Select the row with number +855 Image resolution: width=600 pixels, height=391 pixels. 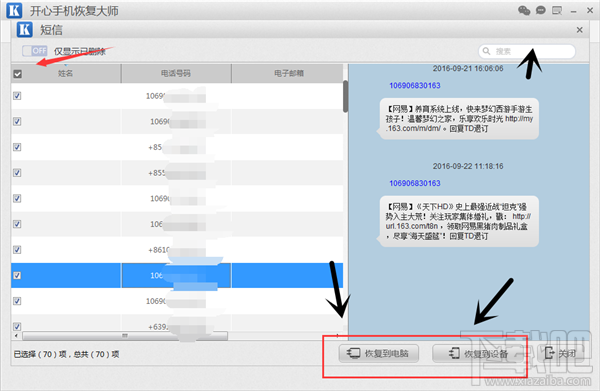177,173
